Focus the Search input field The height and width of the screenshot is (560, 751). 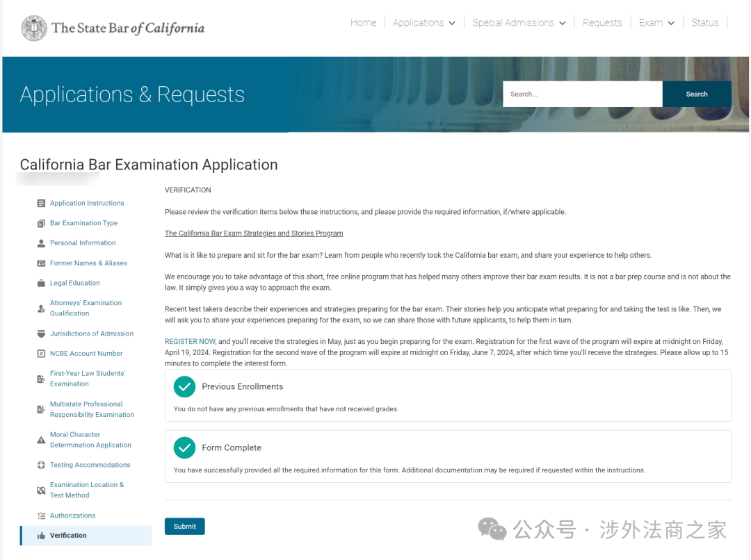pyautogui.click(x=583, y=94)
